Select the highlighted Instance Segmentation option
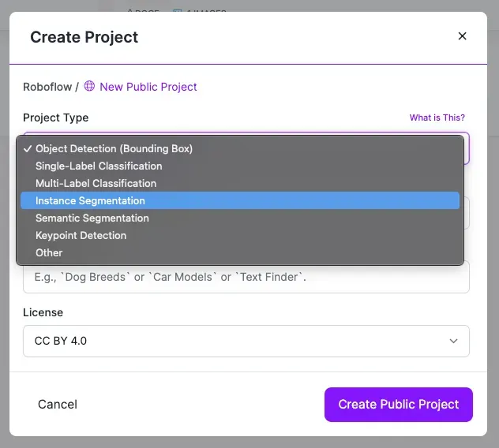 point(90,200)
